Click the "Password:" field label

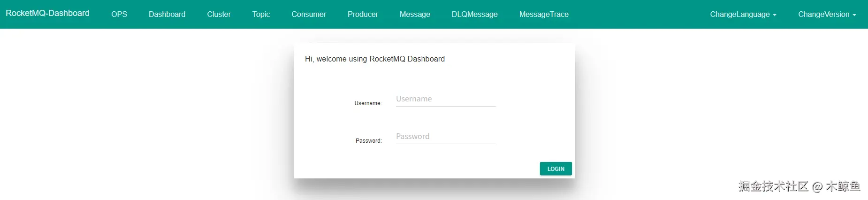pyautogui.click(x=368, y=141)
